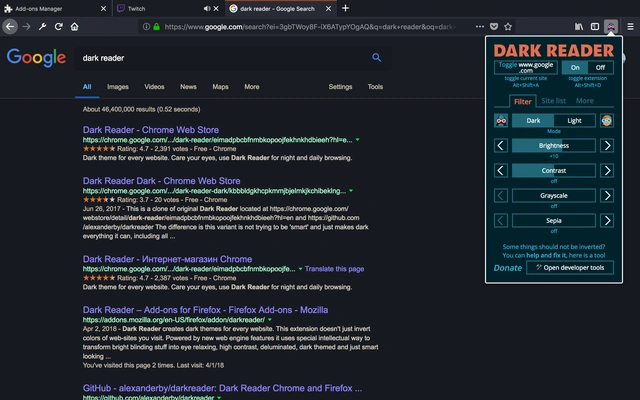Select Light mode in Dark Reader
This screenshot has width=640, height=400.
(574, 120)
